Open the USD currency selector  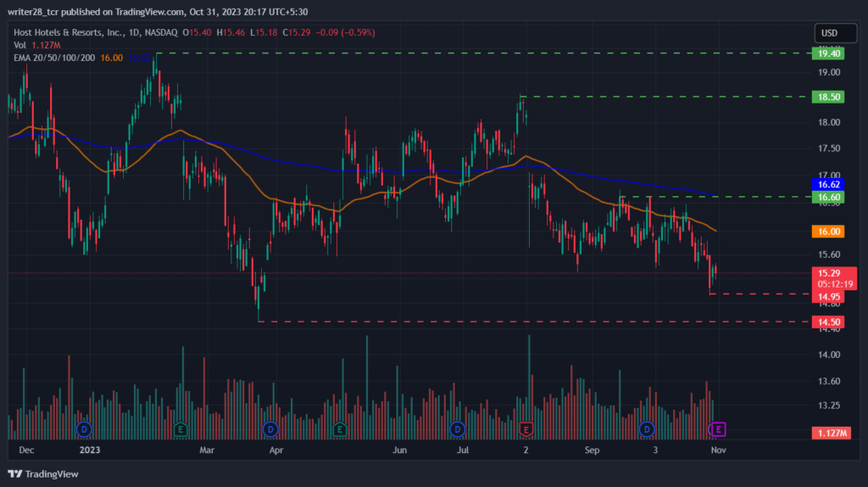835,33
